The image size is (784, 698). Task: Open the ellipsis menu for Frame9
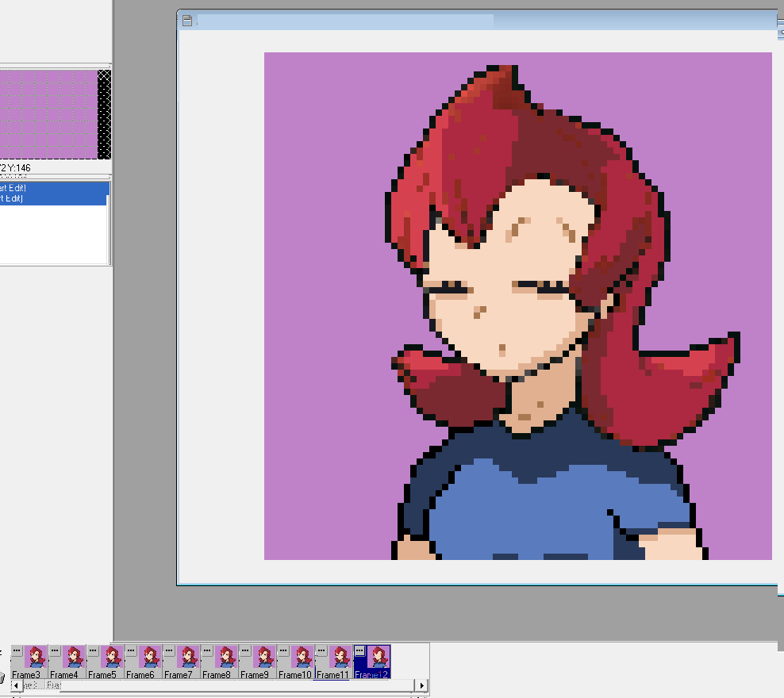tap(245, 650)
